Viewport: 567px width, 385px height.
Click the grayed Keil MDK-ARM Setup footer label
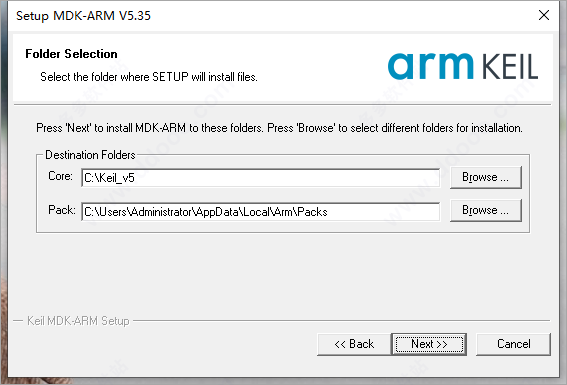pyautogui.click(x=78, y=321)
